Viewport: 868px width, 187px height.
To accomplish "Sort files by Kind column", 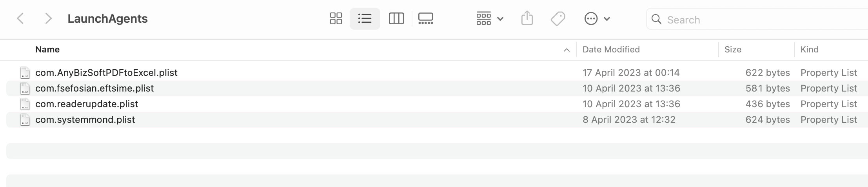I will [809, 49].
